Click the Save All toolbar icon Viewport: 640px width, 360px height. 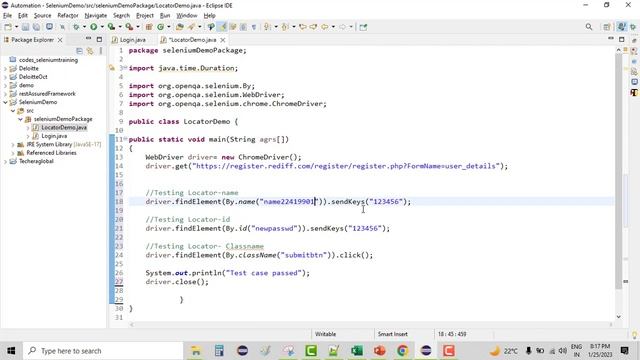(36, 27)
